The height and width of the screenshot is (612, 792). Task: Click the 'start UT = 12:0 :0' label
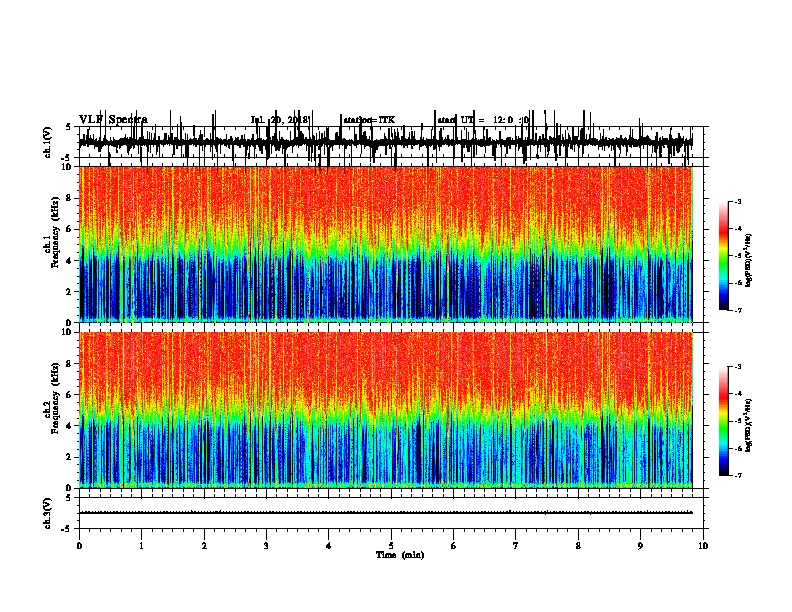click(x=483, y=120)
